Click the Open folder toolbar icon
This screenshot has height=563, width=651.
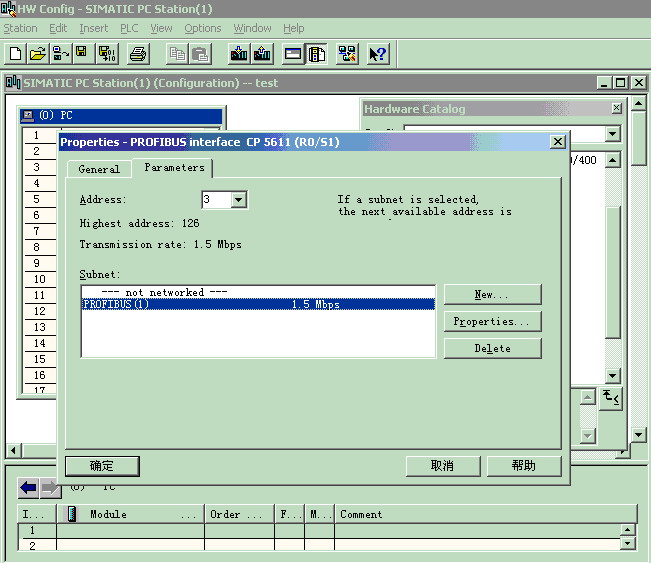[37, 53]
